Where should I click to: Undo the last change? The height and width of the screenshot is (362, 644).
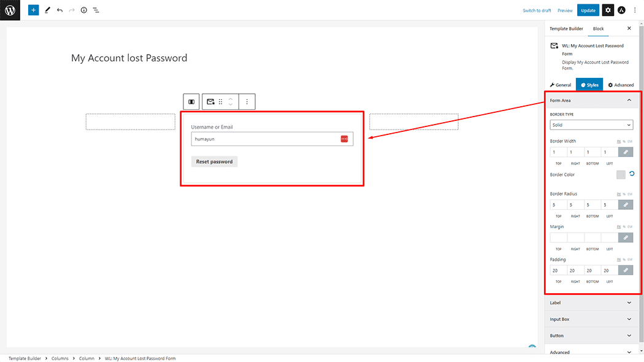click(60, 10)
